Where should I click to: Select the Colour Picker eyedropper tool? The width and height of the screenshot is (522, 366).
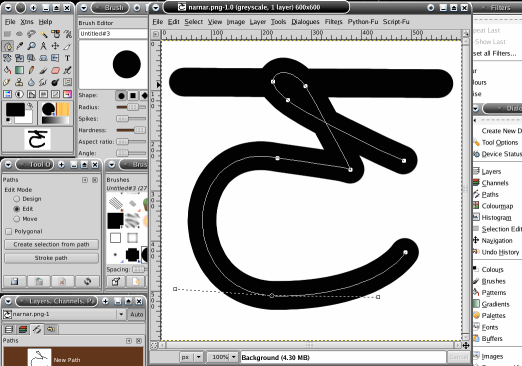coord(19,46)
